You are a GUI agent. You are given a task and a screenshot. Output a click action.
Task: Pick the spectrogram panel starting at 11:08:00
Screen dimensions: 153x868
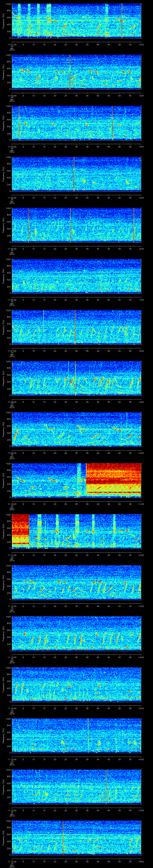pyautogui.click(x=77, y=378)
